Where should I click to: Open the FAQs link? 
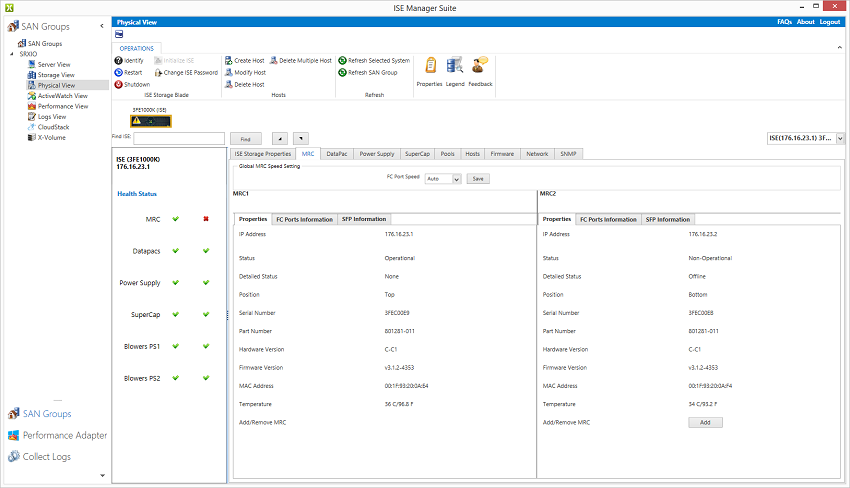[784, 22]
